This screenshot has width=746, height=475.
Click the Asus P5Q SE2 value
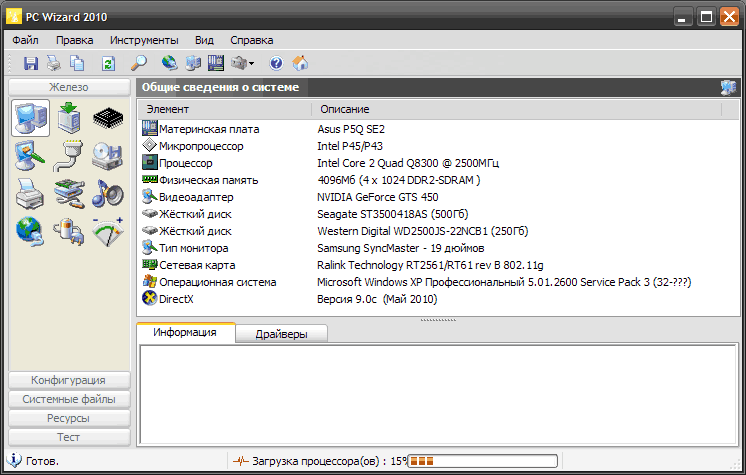click(351, 129)
